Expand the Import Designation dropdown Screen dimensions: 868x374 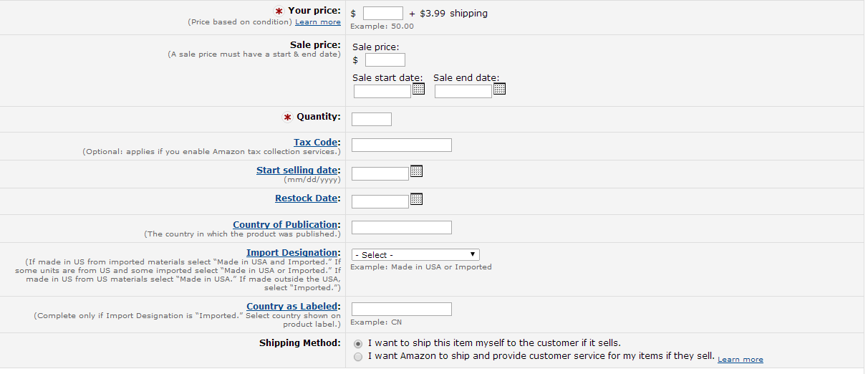[415, 255]
